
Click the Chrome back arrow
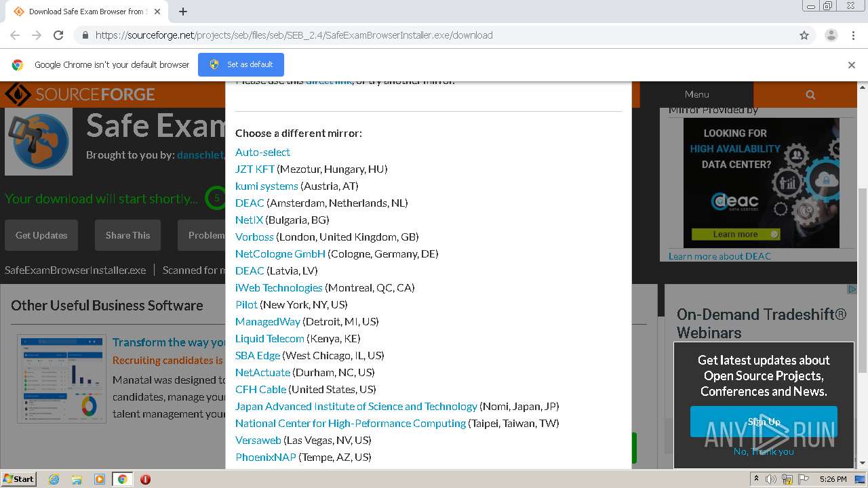[15, 35]
